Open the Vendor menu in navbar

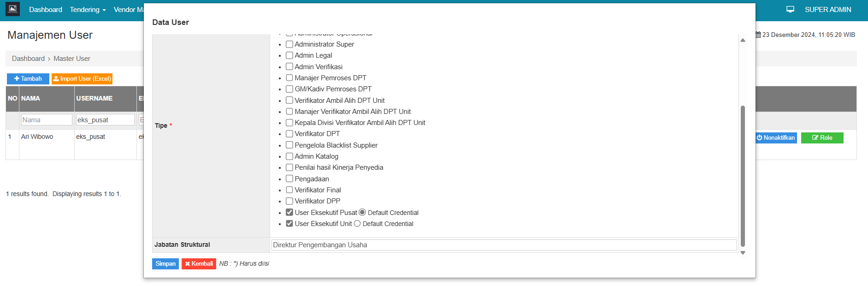tap(128, 10)
